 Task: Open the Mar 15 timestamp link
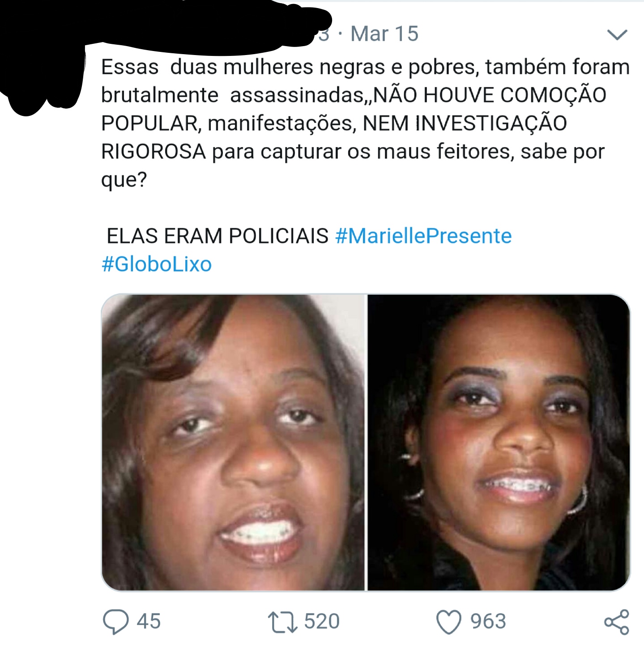click(x=384, y=34)
